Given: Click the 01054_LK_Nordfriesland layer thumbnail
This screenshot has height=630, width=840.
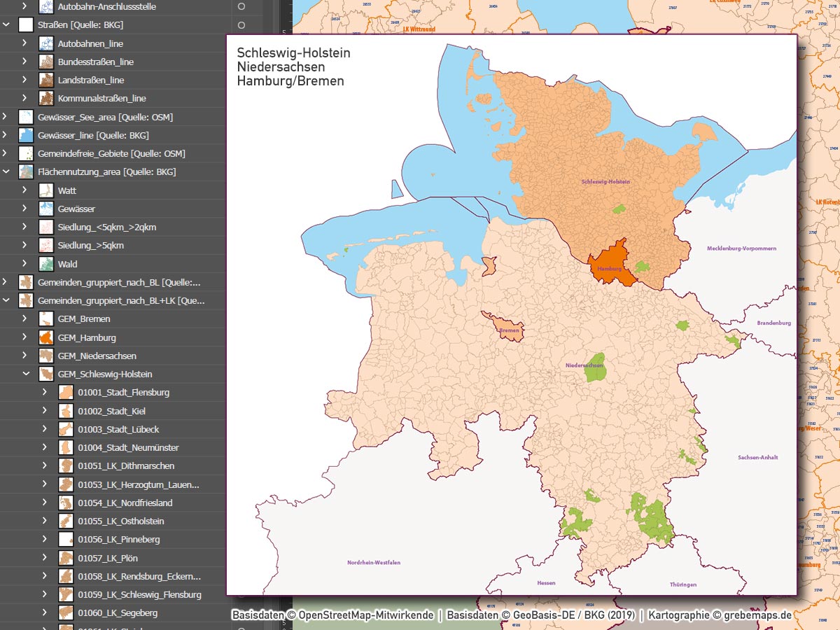Looking at the screenshot, I should (66, 503).
